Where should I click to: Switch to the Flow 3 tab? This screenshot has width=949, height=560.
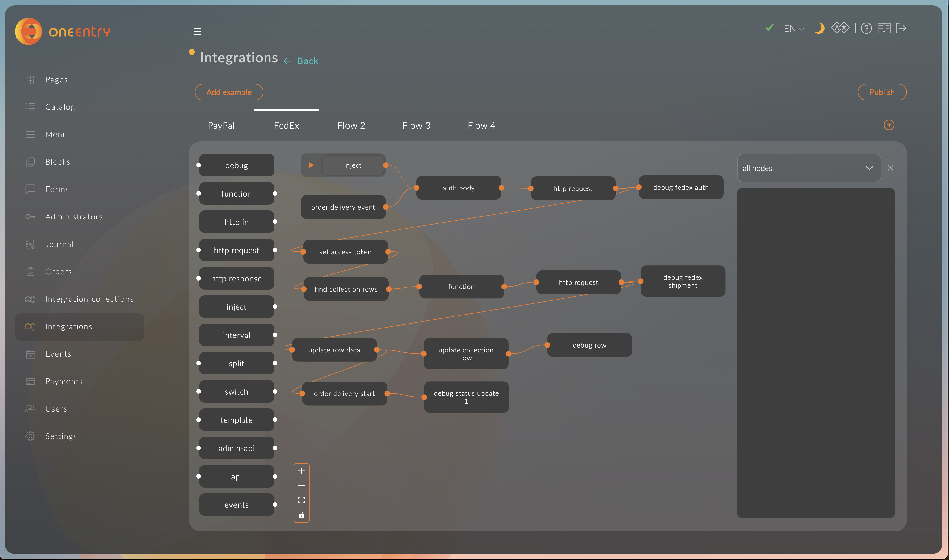416,126
